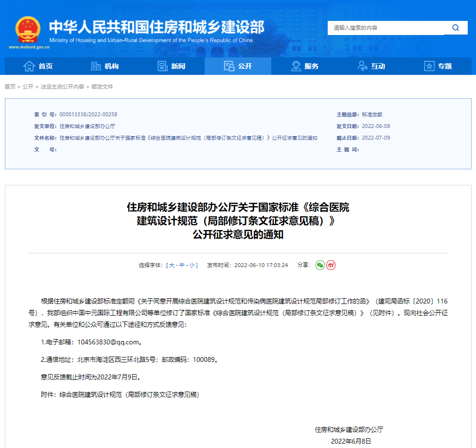Click the 服务 headset person icon

[x=296, y=66]
